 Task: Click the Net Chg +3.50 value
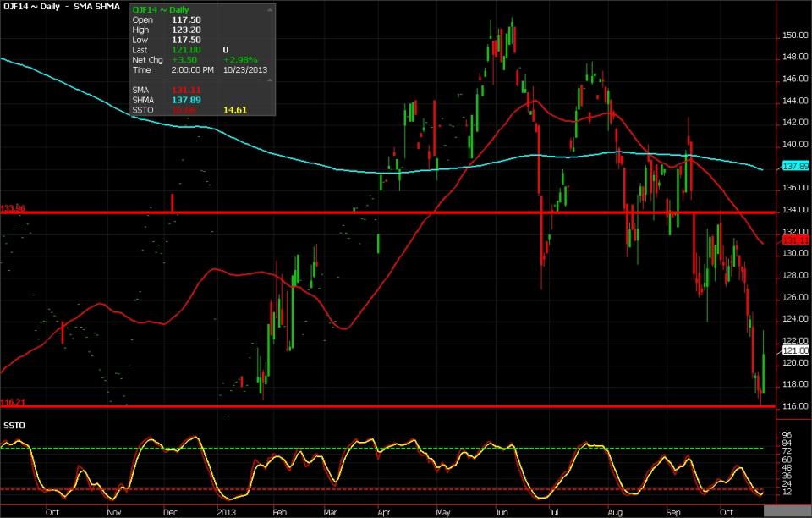184,60
